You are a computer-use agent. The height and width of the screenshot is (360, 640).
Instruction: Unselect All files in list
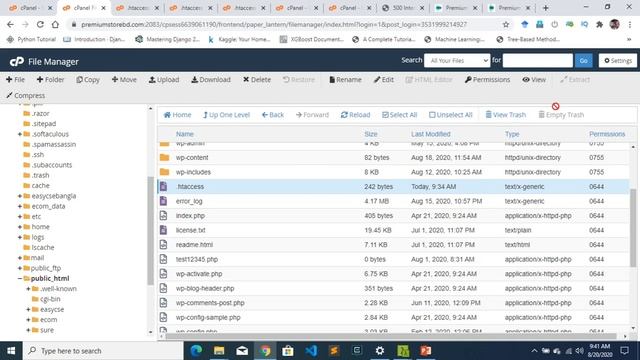450,115
